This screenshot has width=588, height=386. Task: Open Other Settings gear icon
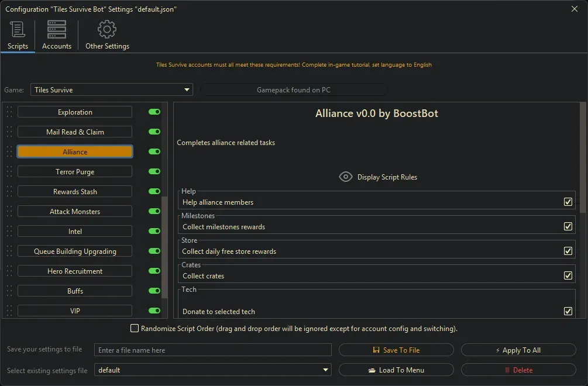[107, 29]
